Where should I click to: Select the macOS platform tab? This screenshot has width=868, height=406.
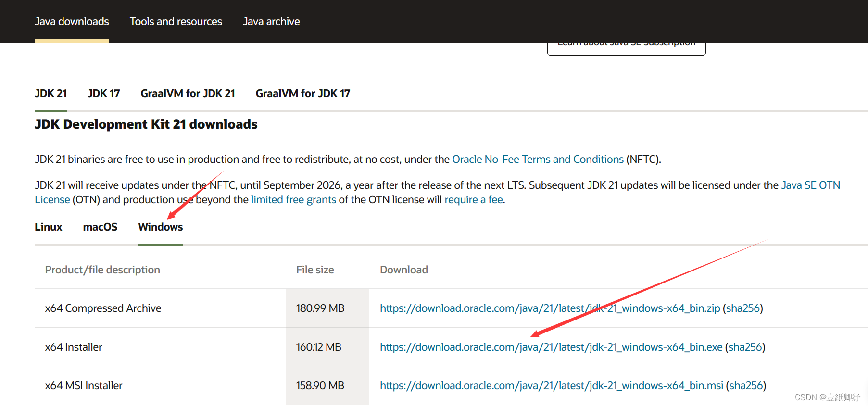[100, 227]
